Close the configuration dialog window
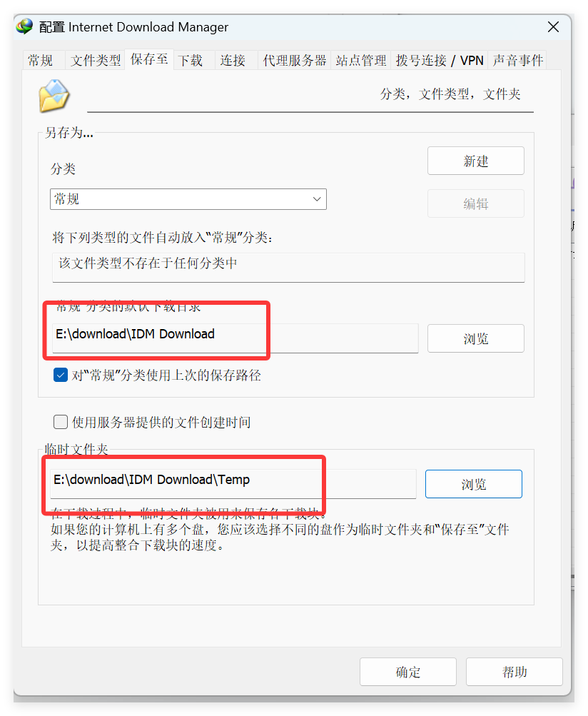Screen dimensions: 588x716 click(x=553, y=27)
